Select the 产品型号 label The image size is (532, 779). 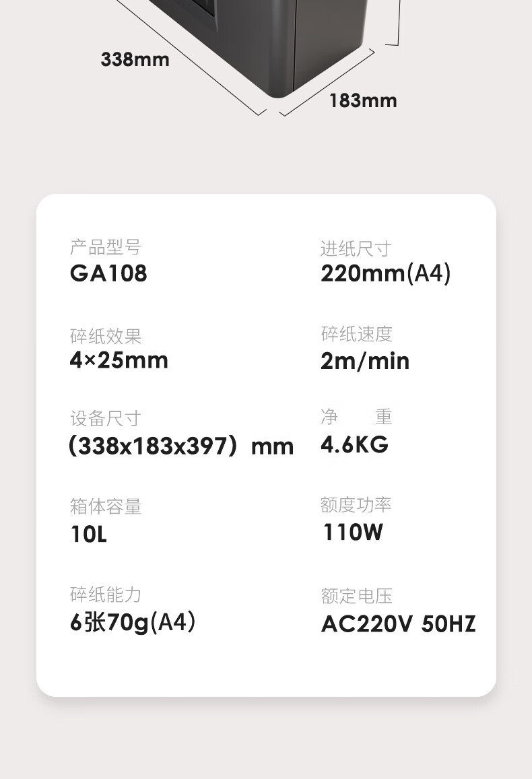(x=105, y=247)
